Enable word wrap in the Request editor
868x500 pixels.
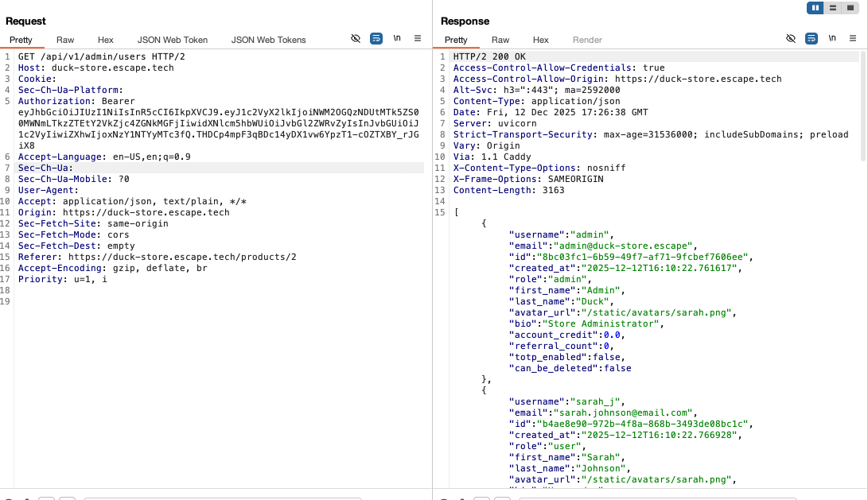pyautogui.click(x=376, y=38)
